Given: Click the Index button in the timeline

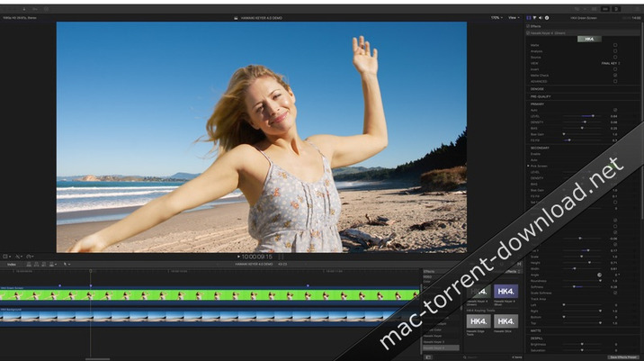Looking at the screenshot, I should pyautogui.click(x=12, y=264).
